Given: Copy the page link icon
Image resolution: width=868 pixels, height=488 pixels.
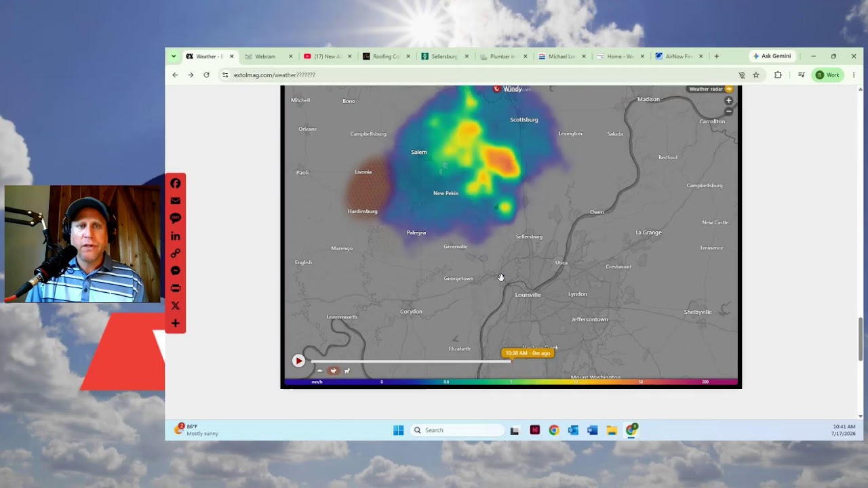Looking at the screenshot, I should tap(175, 253).
